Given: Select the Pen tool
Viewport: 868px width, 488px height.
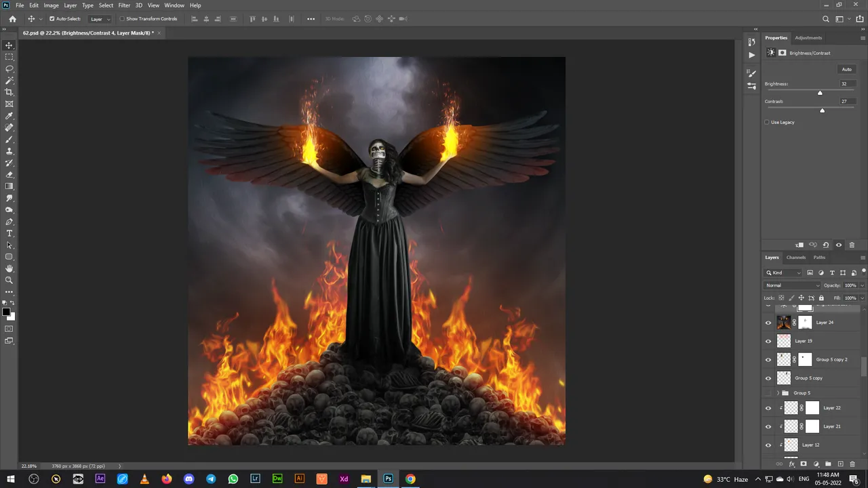Looking at the screenshot, I should [x=9, y=222].
